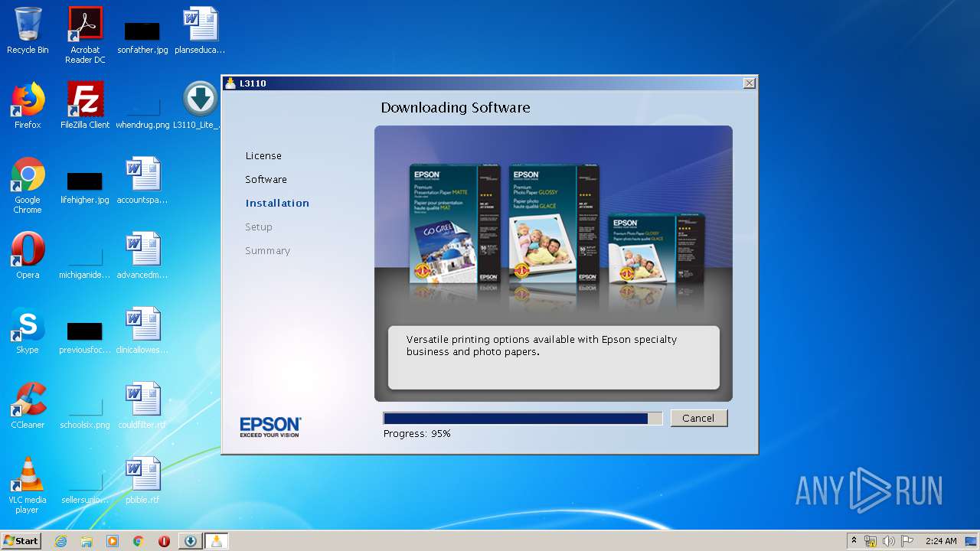Click the download progress bar

[x=522, y=419]
